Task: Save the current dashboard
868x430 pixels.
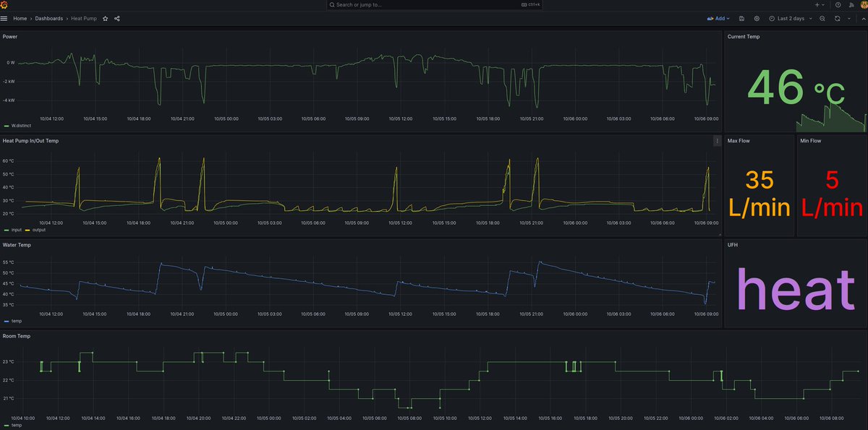Action: tap(741, 19)
